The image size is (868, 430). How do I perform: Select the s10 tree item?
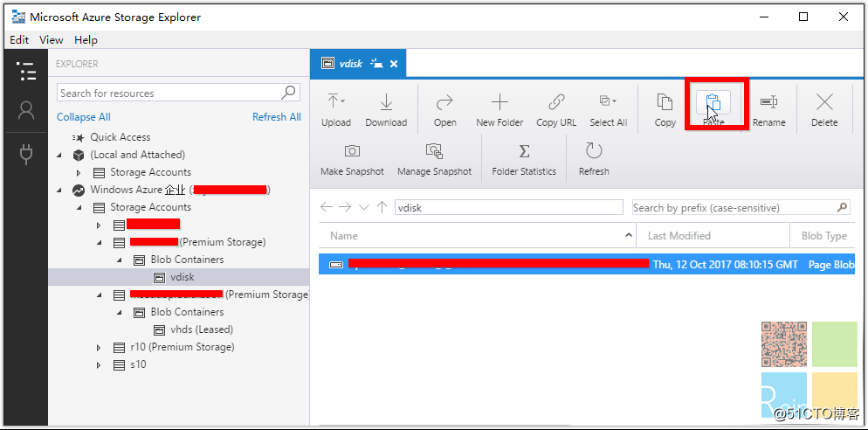click(x=138, y=364)
